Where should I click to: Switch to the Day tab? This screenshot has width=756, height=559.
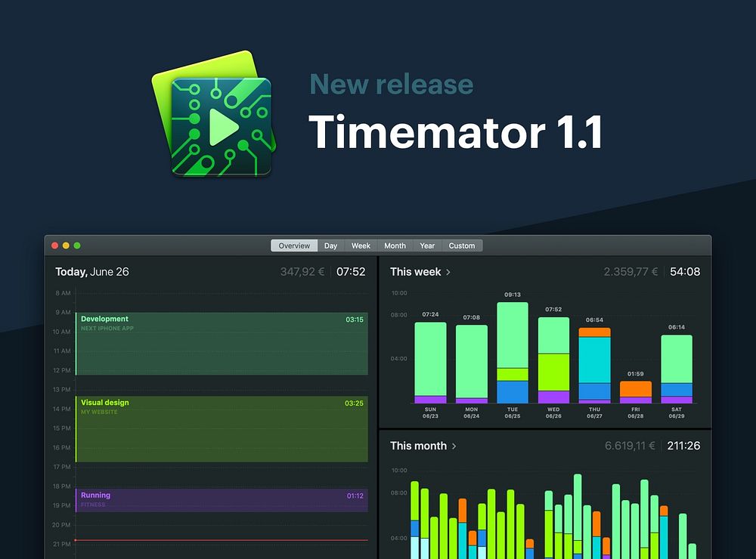pos(330,246)
